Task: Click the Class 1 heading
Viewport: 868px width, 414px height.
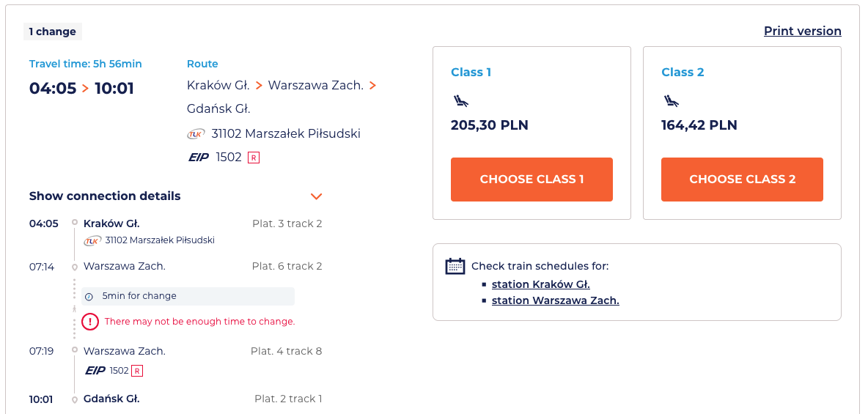Action: point(471,72)
